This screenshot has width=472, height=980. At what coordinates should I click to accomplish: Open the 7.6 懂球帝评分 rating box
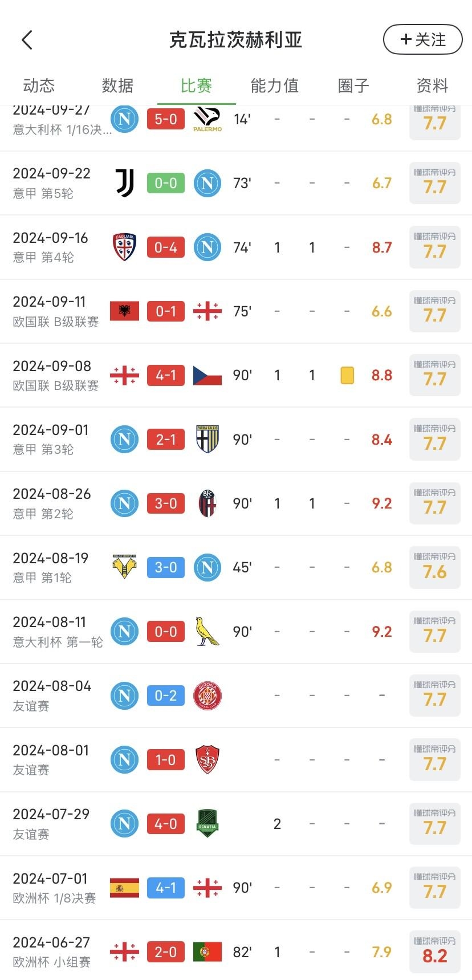pos(434,567)
